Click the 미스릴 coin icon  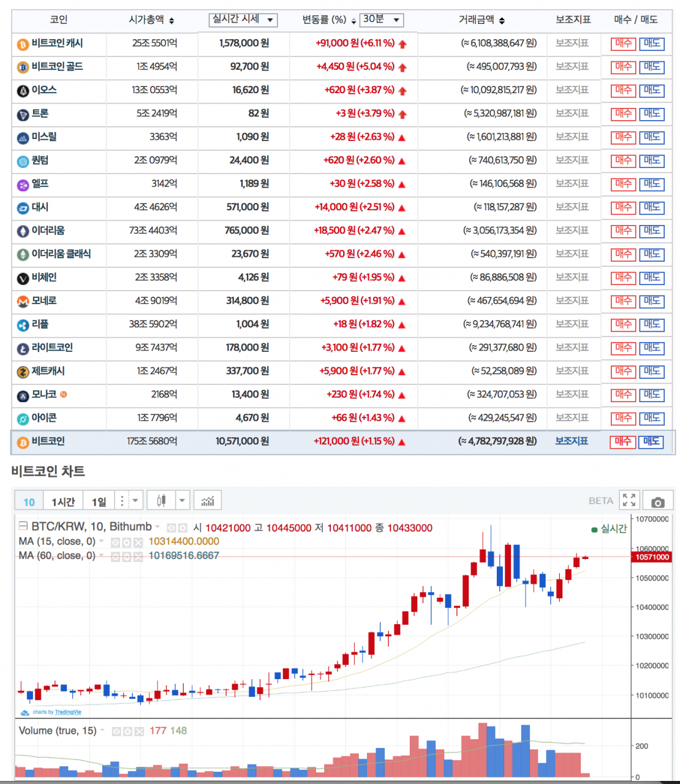(x=23, y=138)
